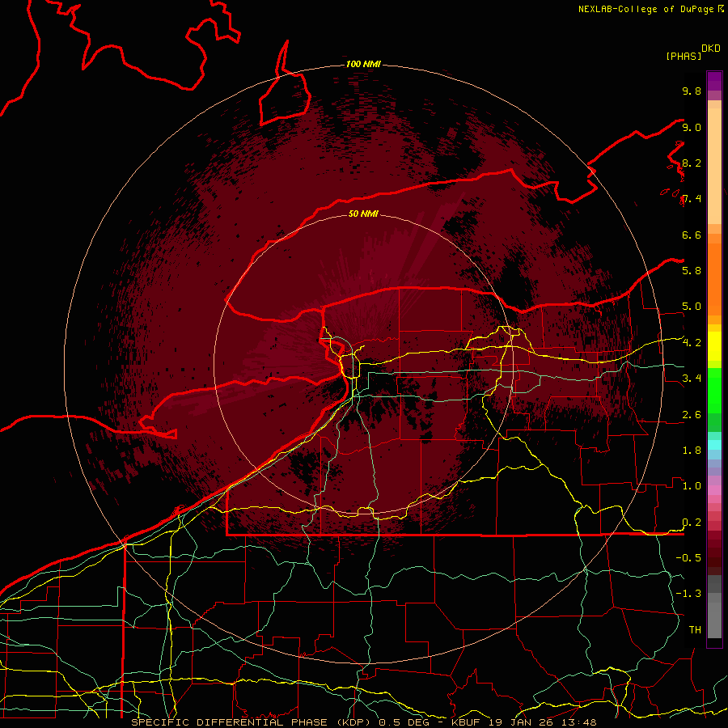The width and height of the screenshot is (728, 728).
Task: Click the DKD label above the color scale
Action: pyautogui.click(x=711, y=48)
